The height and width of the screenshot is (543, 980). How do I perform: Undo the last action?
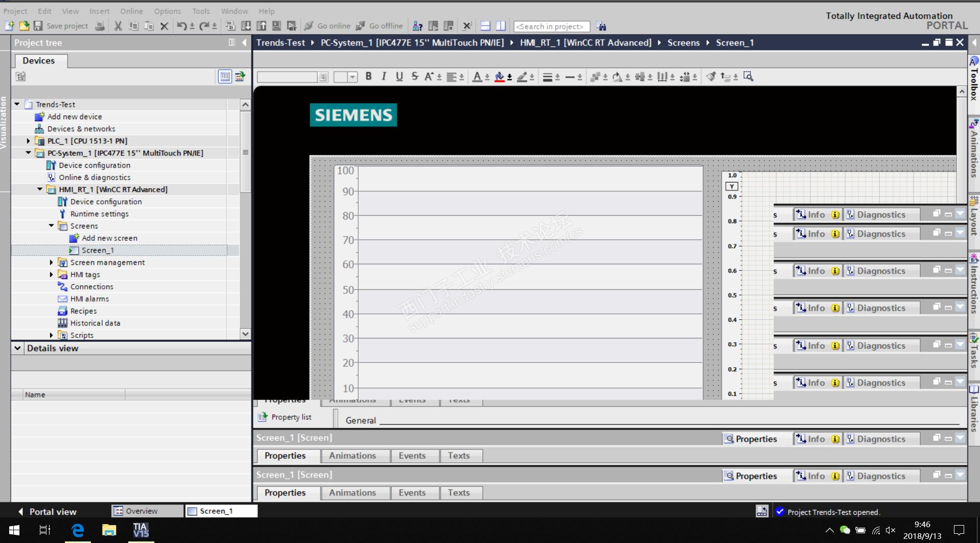(181, 26)
